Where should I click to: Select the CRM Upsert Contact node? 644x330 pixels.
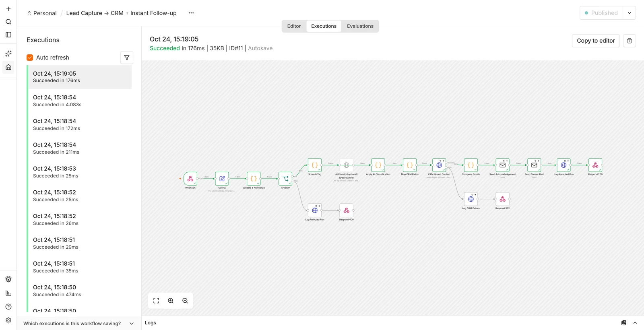point(439,165)
